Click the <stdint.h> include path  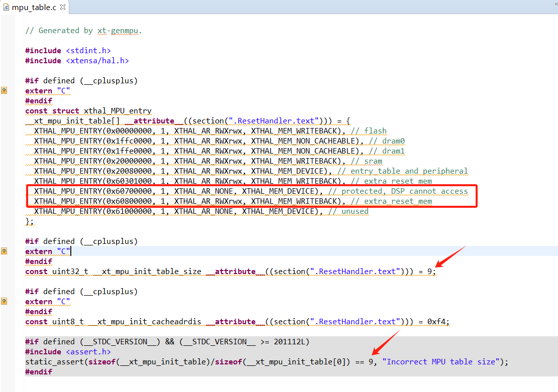click(x=88, y=51)
